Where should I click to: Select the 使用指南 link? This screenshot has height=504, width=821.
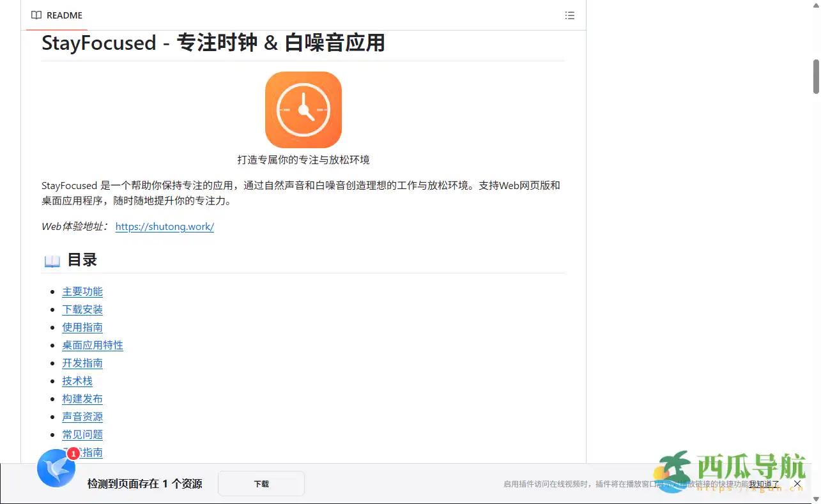pos(82,327)
